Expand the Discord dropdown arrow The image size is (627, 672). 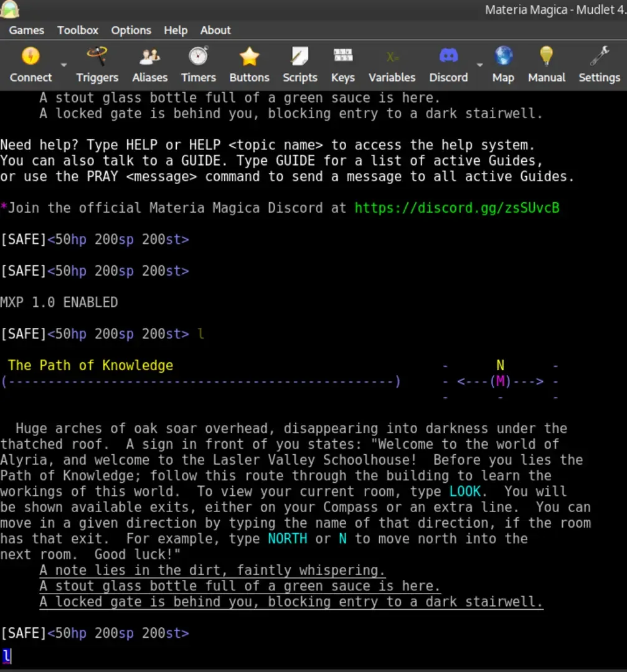tap(479, 65)
